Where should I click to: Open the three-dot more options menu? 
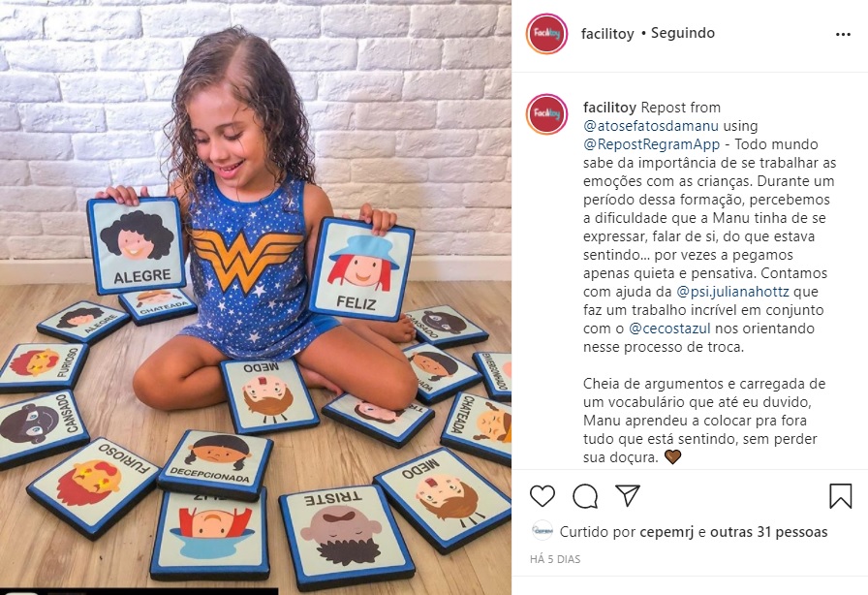pos(843,34)
